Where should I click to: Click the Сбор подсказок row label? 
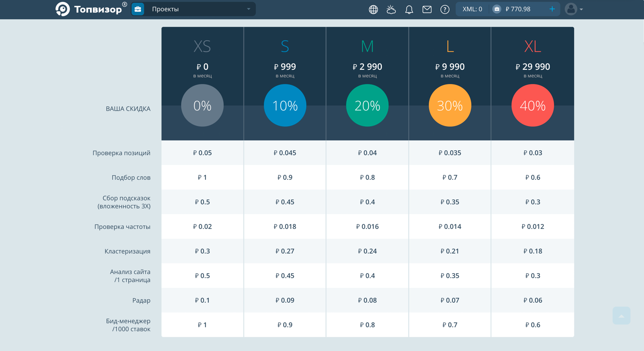click(x=124, y=202)
